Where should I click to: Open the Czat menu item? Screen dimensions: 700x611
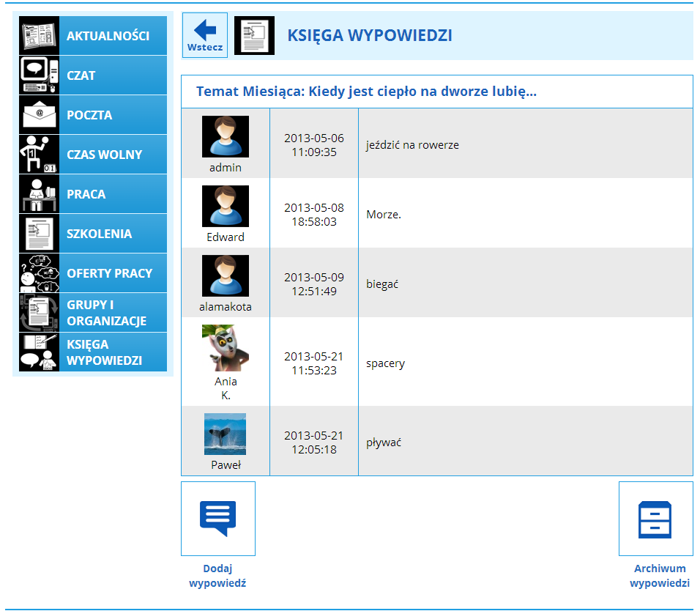click(93, 75)
